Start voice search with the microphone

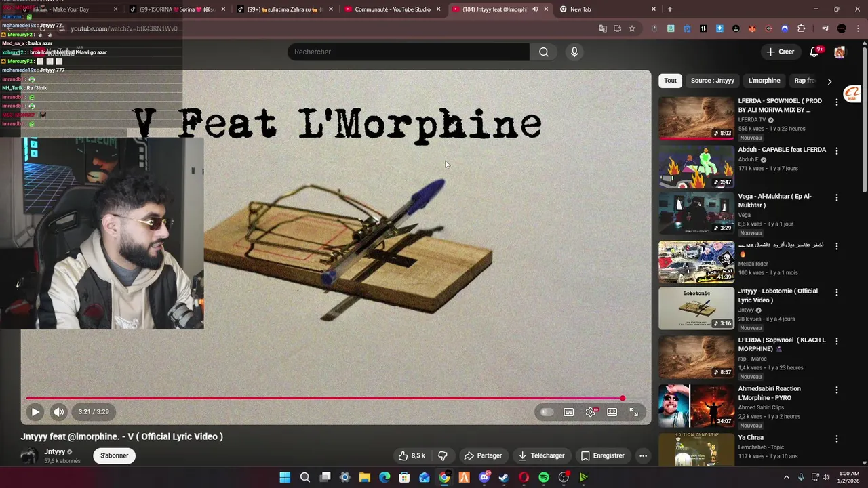[x=574, y=52]
